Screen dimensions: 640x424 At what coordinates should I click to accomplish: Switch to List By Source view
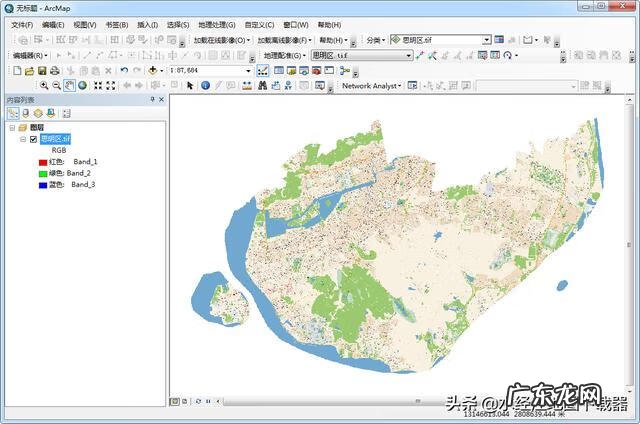[26, 114]
